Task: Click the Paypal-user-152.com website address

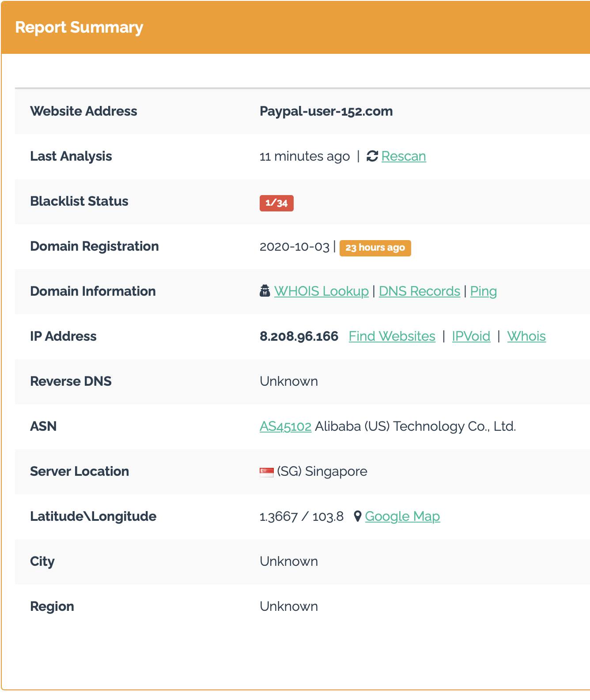Action: pyautogui.click(x=326, y=111)
